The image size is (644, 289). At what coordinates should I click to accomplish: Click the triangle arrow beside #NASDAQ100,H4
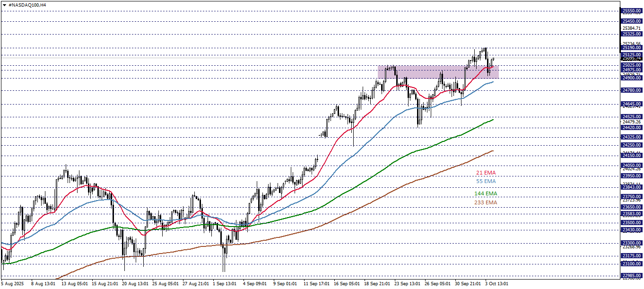(x=4, y=4)
